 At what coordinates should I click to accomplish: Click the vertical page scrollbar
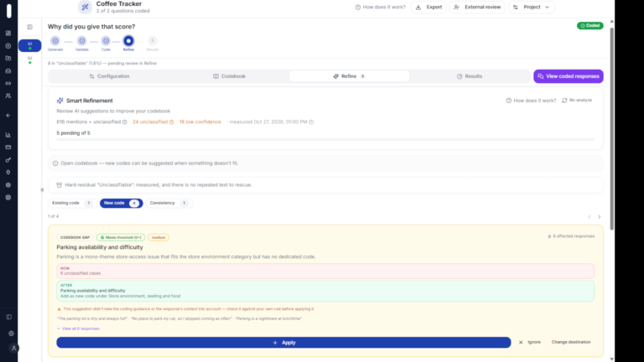[x=612, y=127]
